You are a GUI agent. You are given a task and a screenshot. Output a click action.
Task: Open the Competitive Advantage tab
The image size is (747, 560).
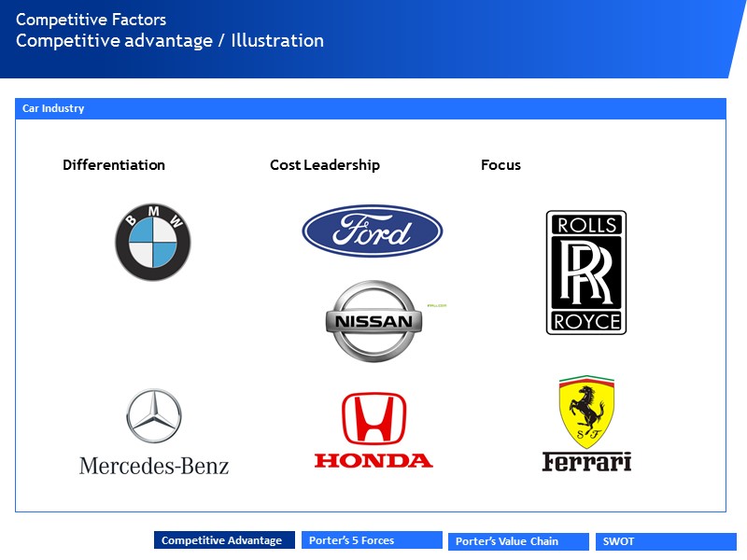[x=224, y=540]
